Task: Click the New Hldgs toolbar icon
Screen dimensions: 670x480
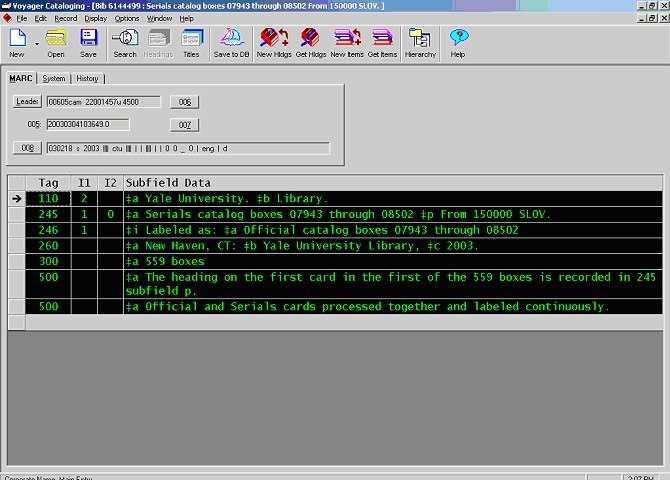Action: click(x=274, y=43)
